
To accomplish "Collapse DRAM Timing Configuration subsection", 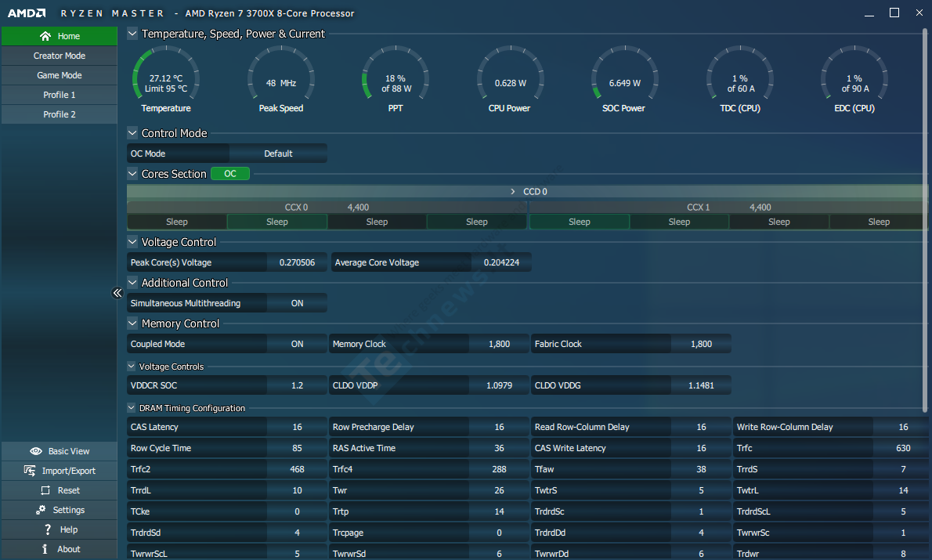I will 132,408.
